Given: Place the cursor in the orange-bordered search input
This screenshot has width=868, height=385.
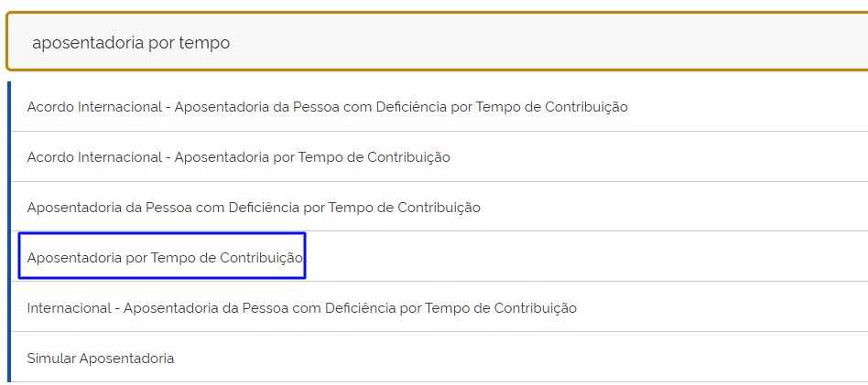Looking at the screenshot, I should click(439, 43).
